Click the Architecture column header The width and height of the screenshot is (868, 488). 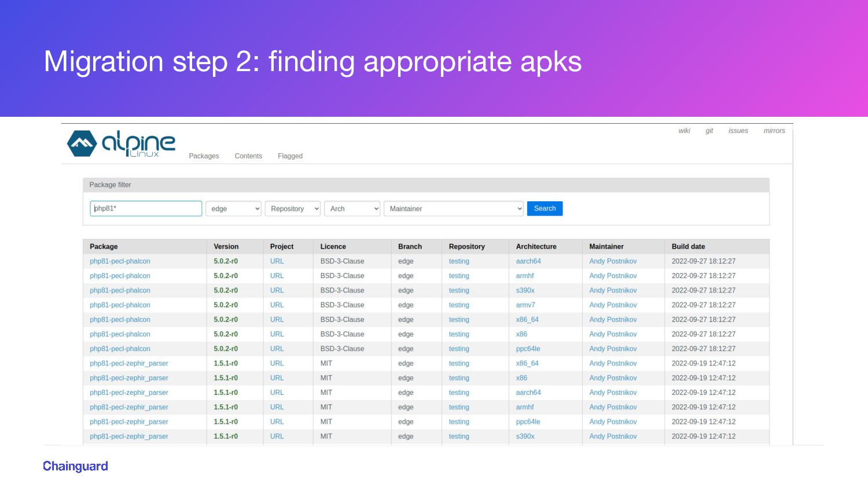pos(536,246)
